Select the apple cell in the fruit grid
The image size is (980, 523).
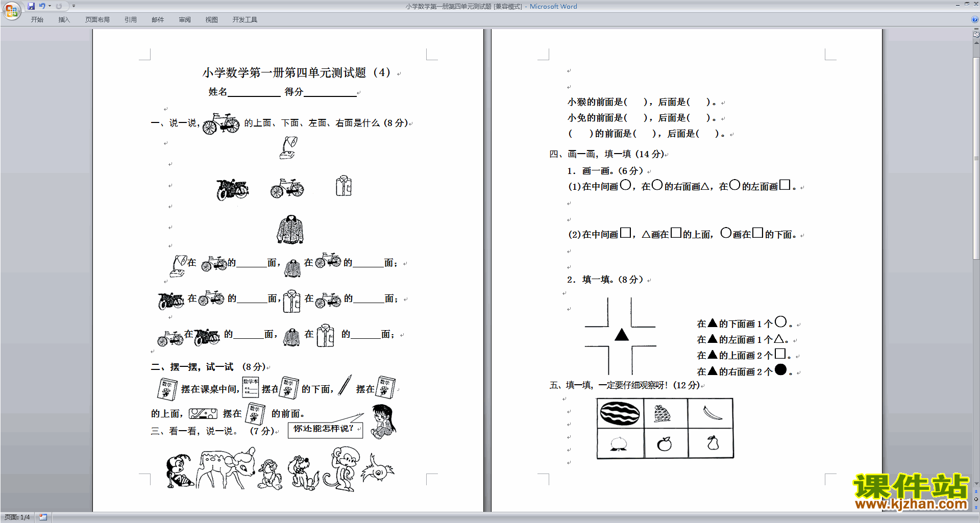pos(665,443)
